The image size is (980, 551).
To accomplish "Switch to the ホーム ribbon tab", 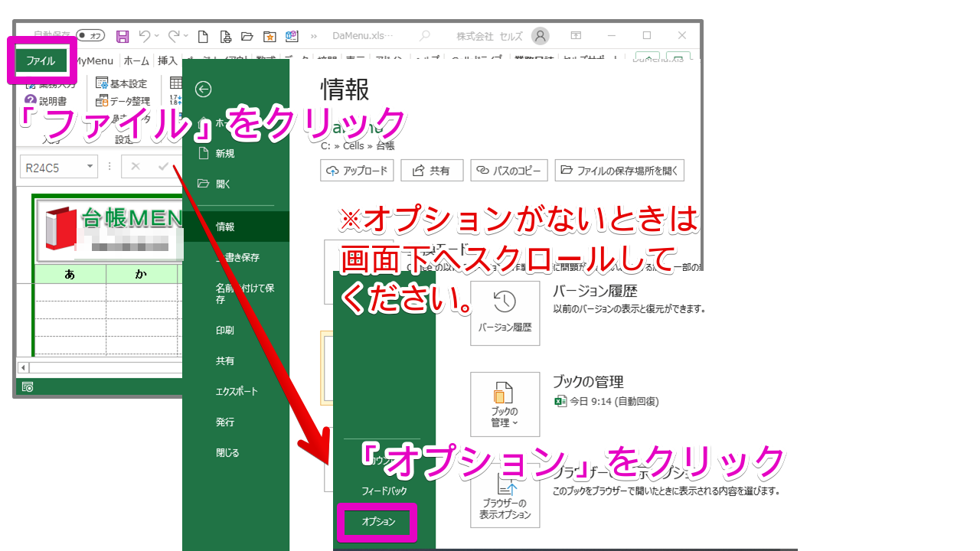I will point(136,61).
